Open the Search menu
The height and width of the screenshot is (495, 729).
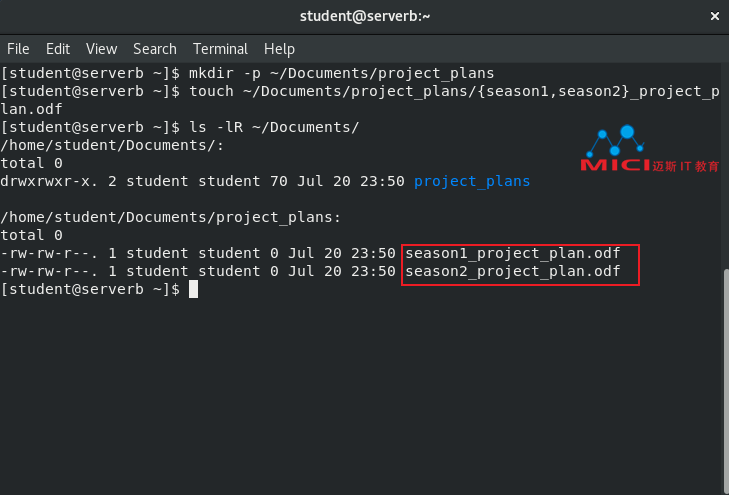(x=155, y=49)
